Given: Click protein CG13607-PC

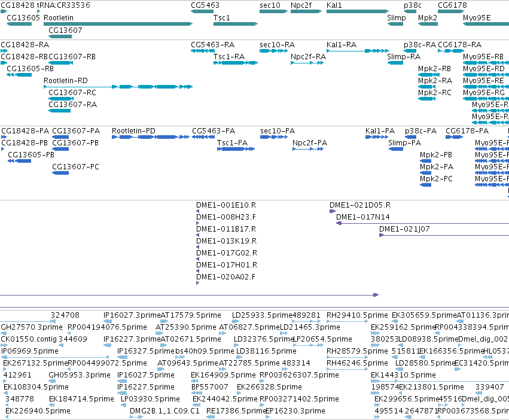Looking at the screenshot, I should click(60, 173).
